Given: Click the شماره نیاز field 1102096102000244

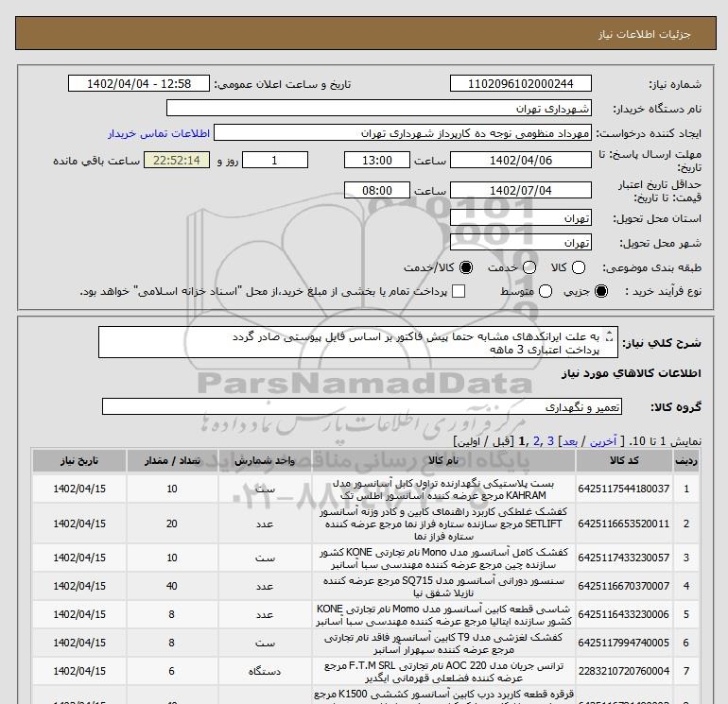Looking at the screenshot, I should coord(520,83).
